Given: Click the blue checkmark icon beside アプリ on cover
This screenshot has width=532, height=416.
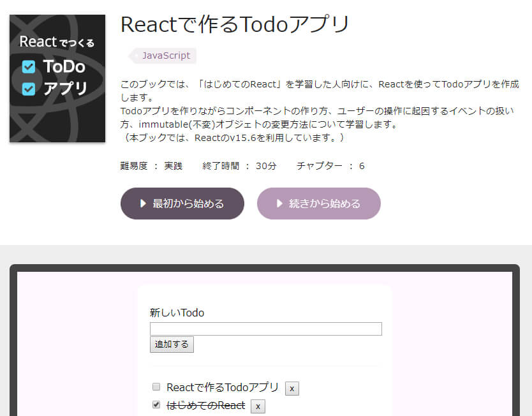Looking at the screenshot, I should [x=29, y=89].
